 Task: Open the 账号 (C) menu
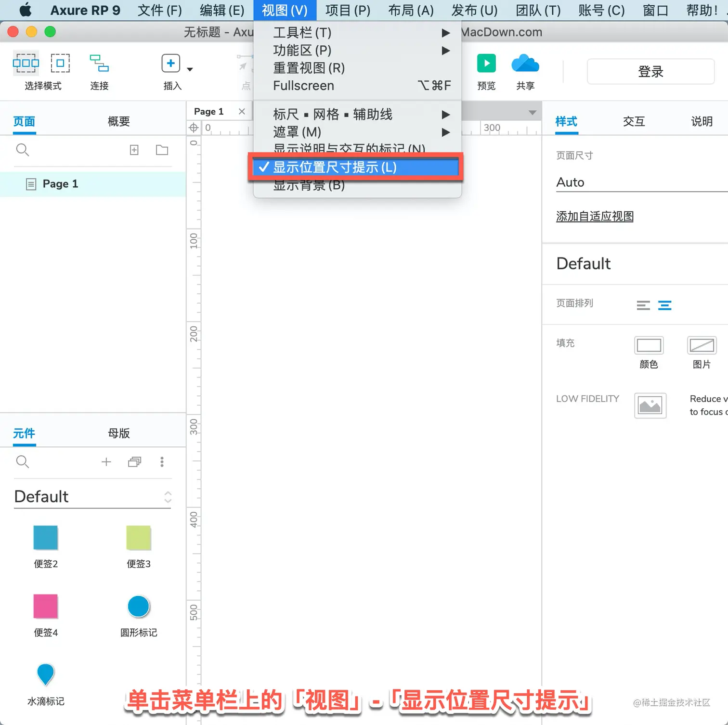(602, 10)
